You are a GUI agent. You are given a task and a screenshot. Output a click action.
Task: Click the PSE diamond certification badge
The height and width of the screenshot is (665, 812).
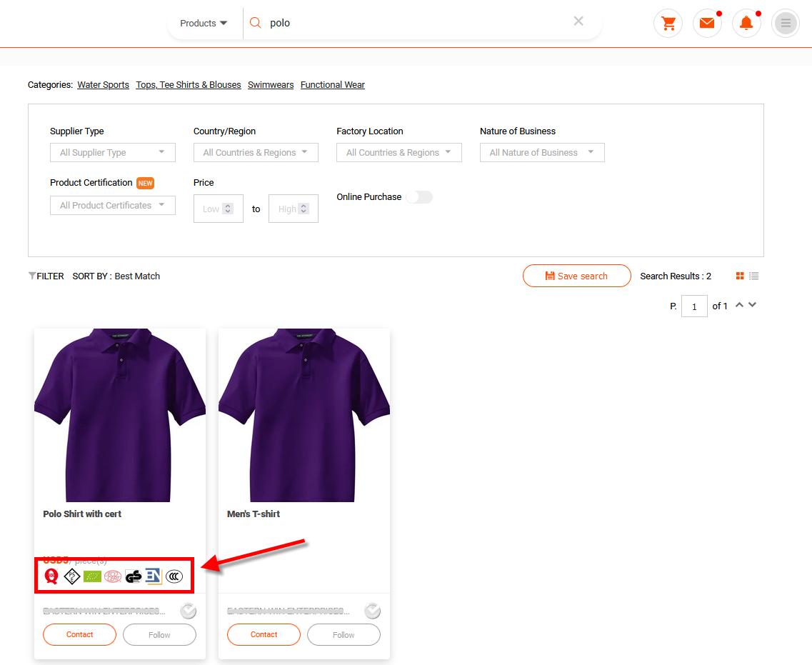(x=72, y=576)
